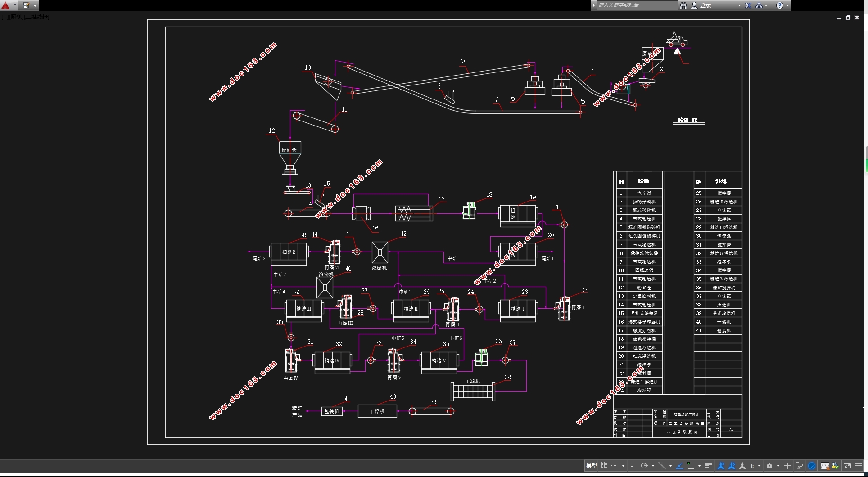
Task: Click hardware acceleration blue circle icon
Action: click(812, 466)
